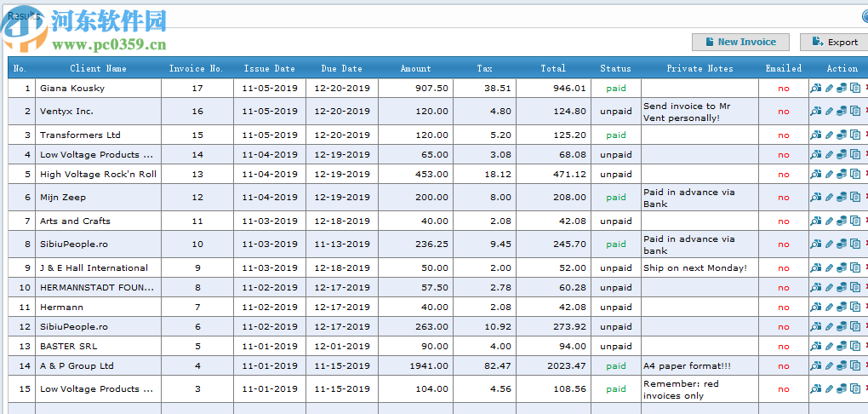Click the New Invoice button

pyautogui.click(x=740, y=42)
